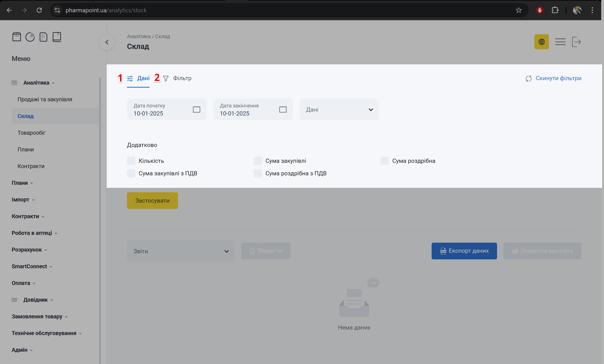Open the calendar for Дата початку
Viewport: 604px width, 364px height.
click(x=196, y=109)
